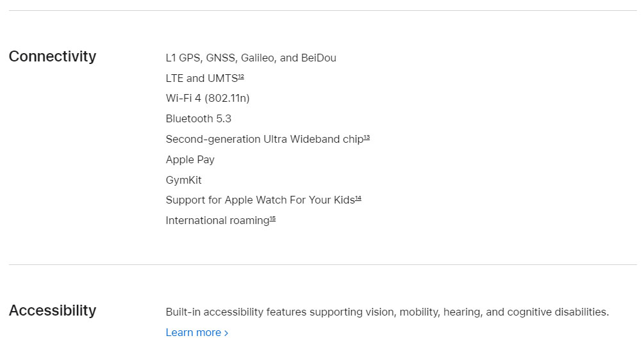This screenshot has width=644, height=345.
Task: Click the LTE and UMTS text
Action: [201, 78]
